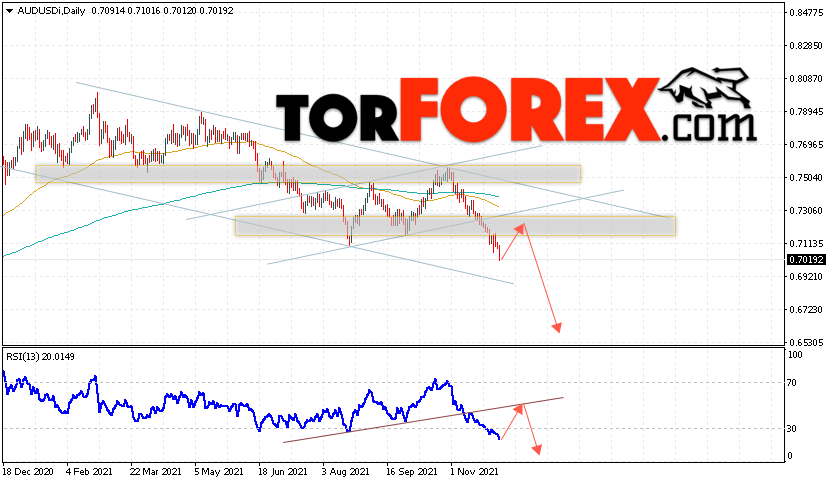Select the upper gray resistance zone rectangle
830x483 pixels.
308,174
